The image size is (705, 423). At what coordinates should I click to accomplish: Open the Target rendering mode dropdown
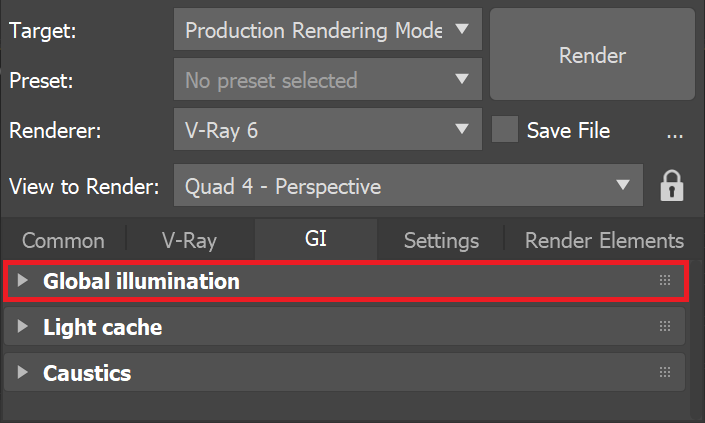[x=328, y=30]
